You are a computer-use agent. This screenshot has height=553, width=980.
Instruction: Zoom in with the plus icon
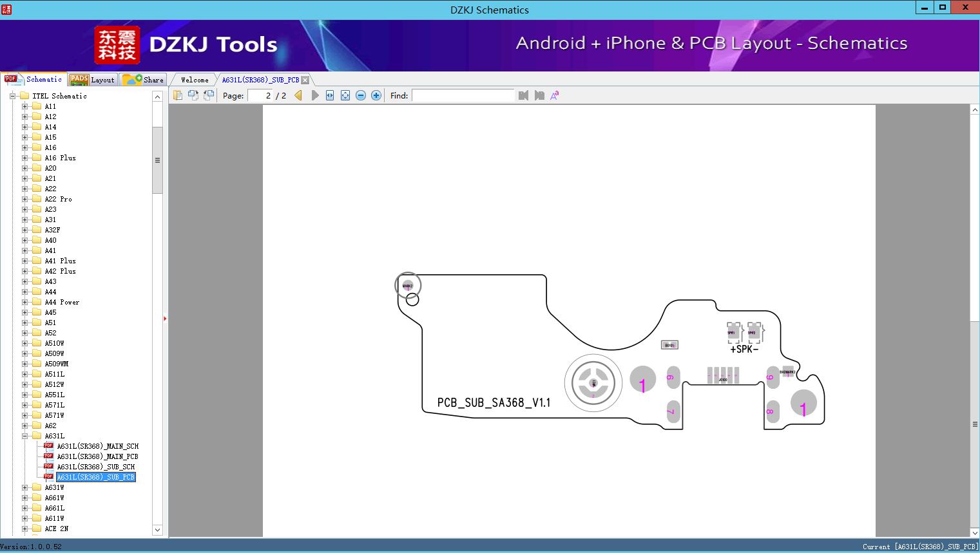(x=376, y=95)
